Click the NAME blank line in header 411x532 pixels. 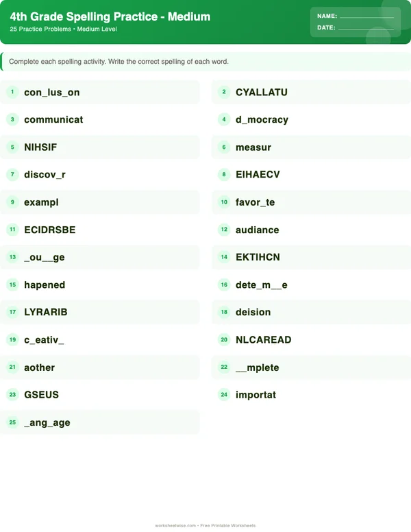(x=366, y=16)
